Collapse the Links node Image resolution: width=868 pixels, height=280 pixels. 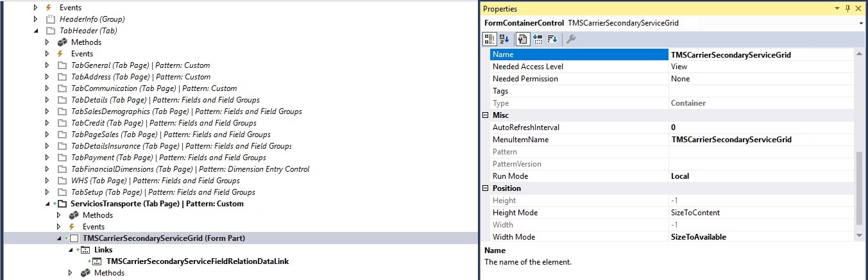pyautogui.click(x=71, y=250)
